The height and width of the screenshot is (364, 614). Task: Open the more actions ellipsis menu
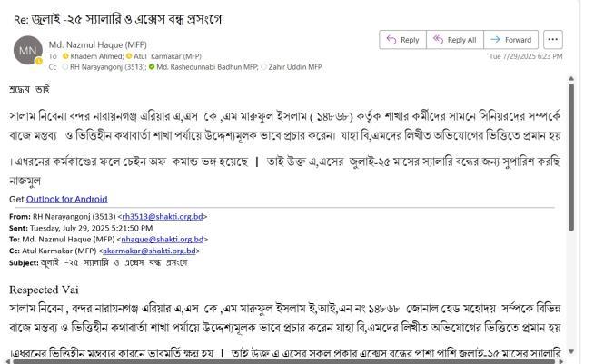pos(553,40)
